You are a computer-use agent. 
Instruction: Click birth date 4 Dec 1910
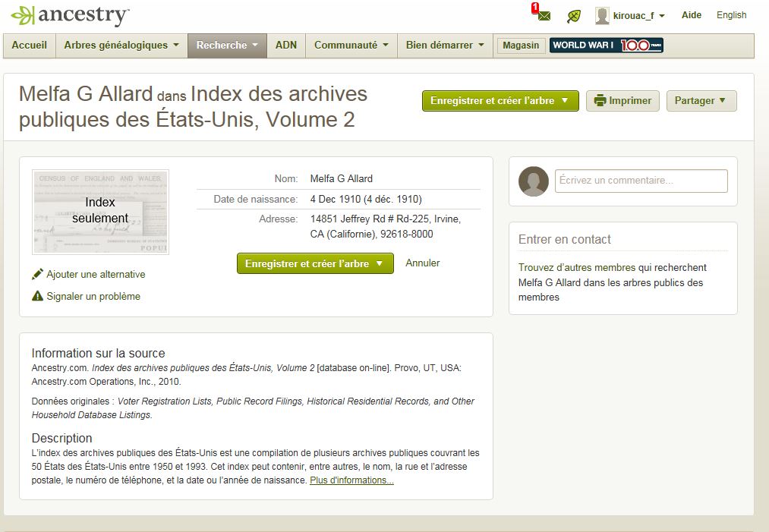tap(366, 199)
